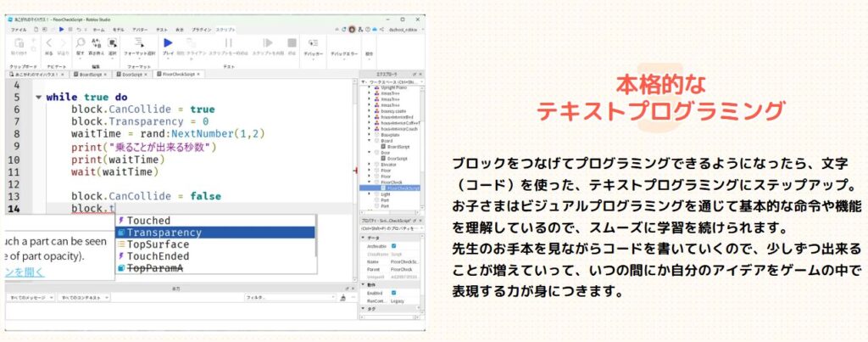The image size is (868, 342).
Task: Click the Paste clipboard icon
Action: click(x=19, y=43)
